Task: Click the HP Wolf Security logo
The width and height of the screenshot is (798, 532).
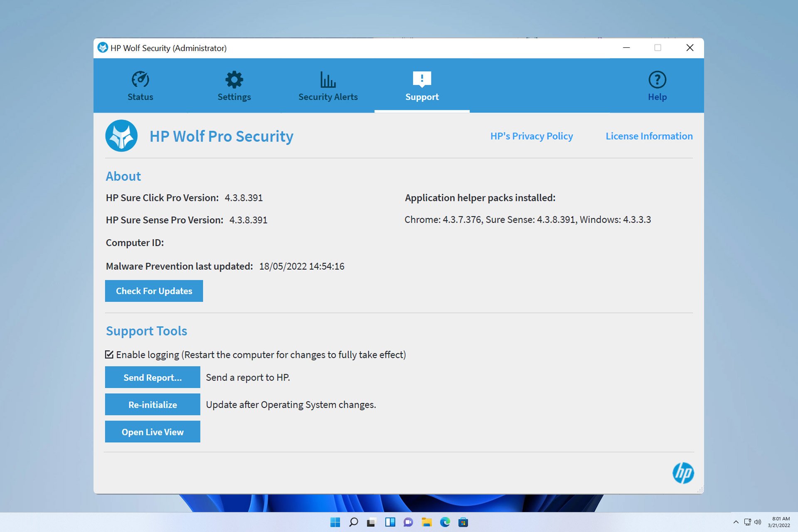Action: pos(122,135)
